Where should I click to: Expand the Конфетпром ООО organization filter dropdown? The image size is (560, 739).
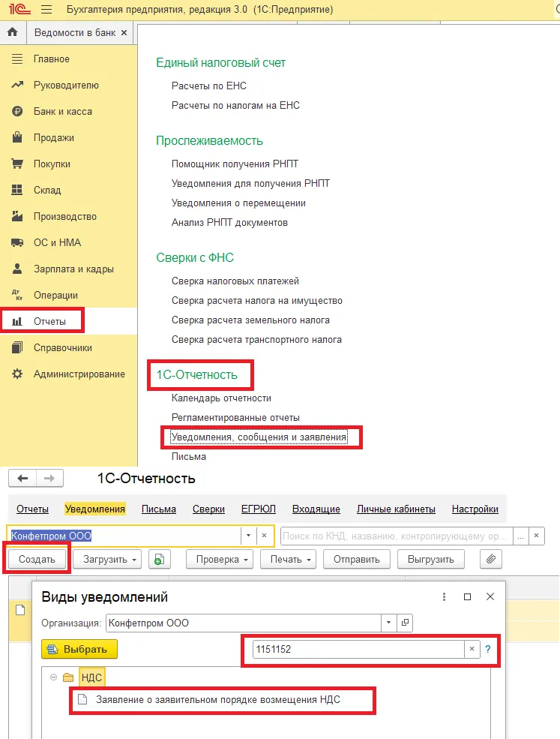248,536
